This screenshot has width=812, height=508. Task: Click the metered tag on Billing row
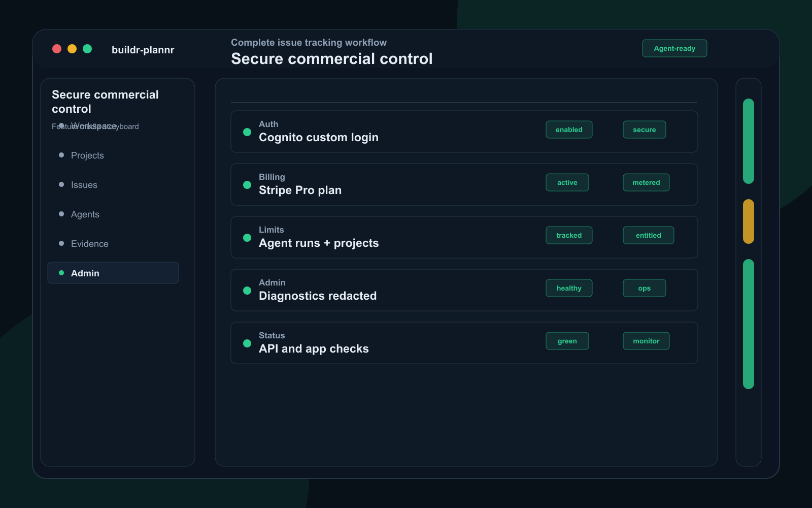pyautogui.click(x=646, y=182)
